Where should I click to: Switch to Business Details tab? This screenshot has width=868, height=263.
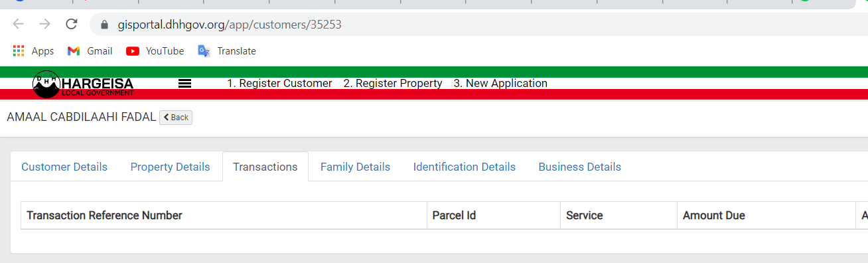(580, 167)
